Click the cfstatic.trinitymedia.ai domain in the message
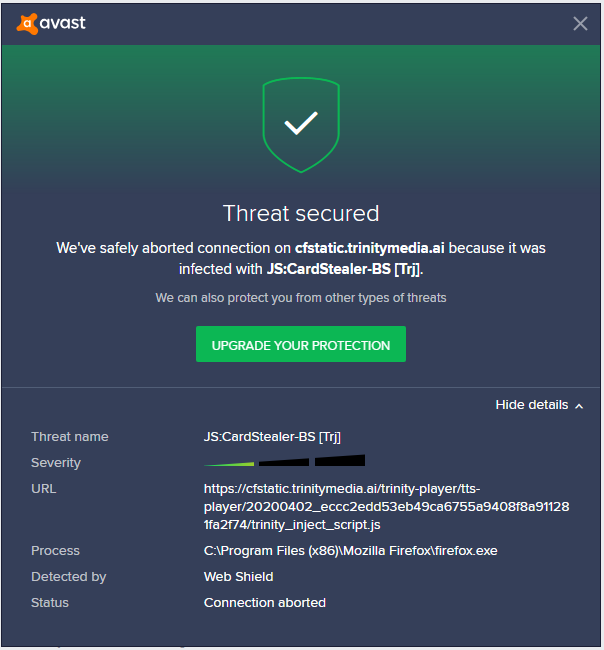Screen dimensions: 604x650 pos(369,248)
